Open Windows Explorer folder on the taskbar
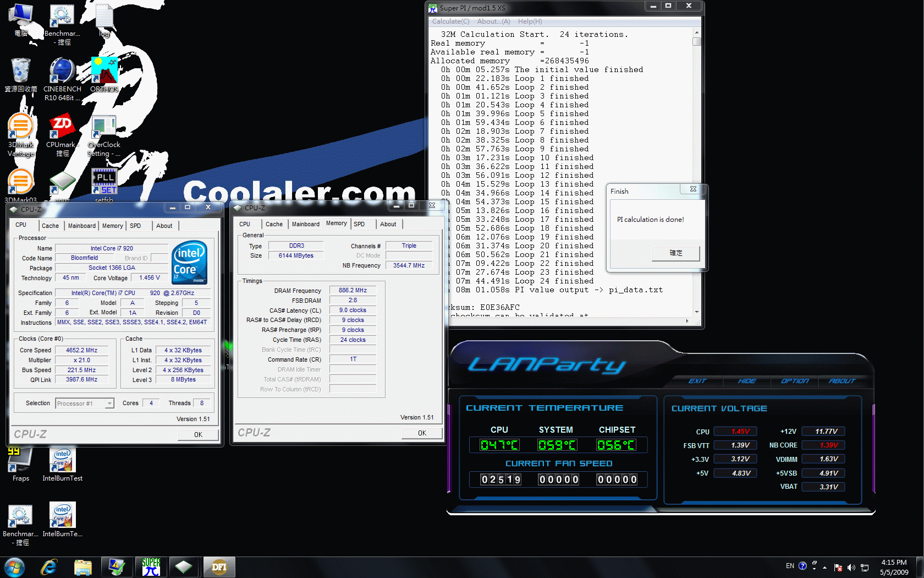924x578 pixels. [83, 567]
